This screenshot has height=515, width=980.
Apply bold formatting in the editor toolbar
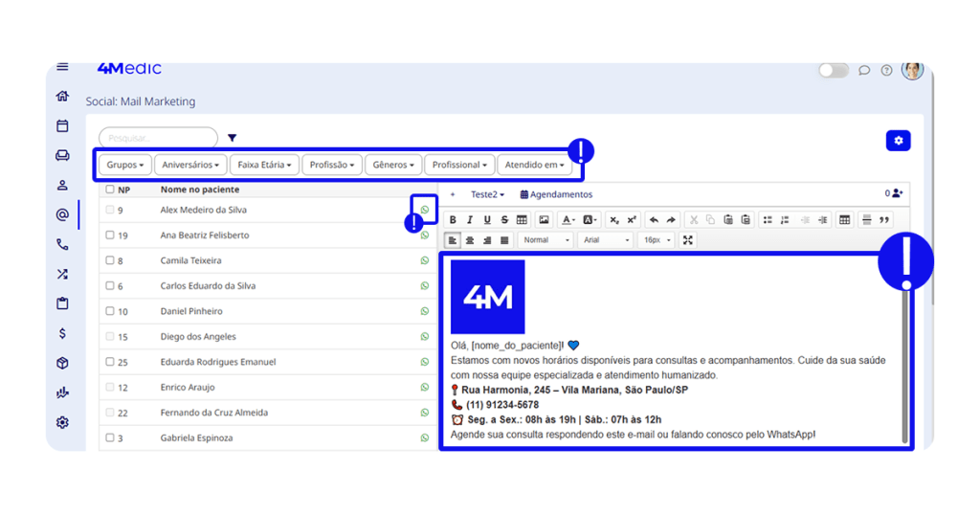point(453,220)
